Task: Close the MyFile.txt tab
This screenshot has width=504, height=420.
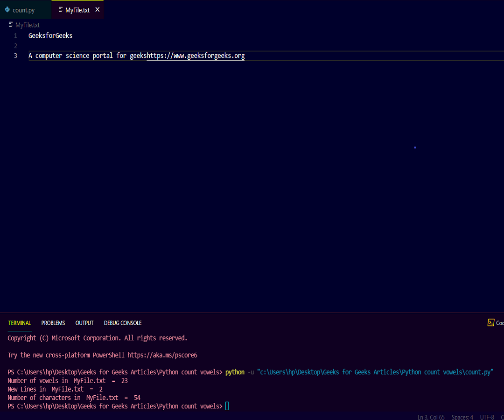Action: 98,10
